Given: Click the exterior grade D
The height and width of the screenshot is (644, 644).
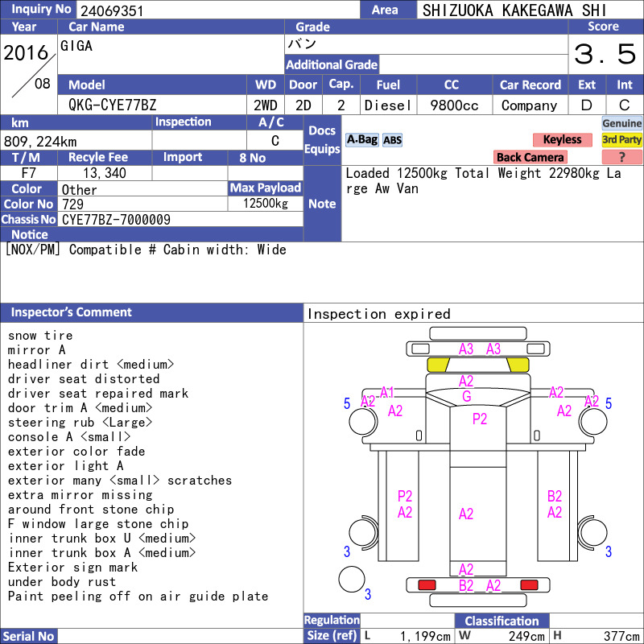Looking at the screenshot, I should pos(587,105).
